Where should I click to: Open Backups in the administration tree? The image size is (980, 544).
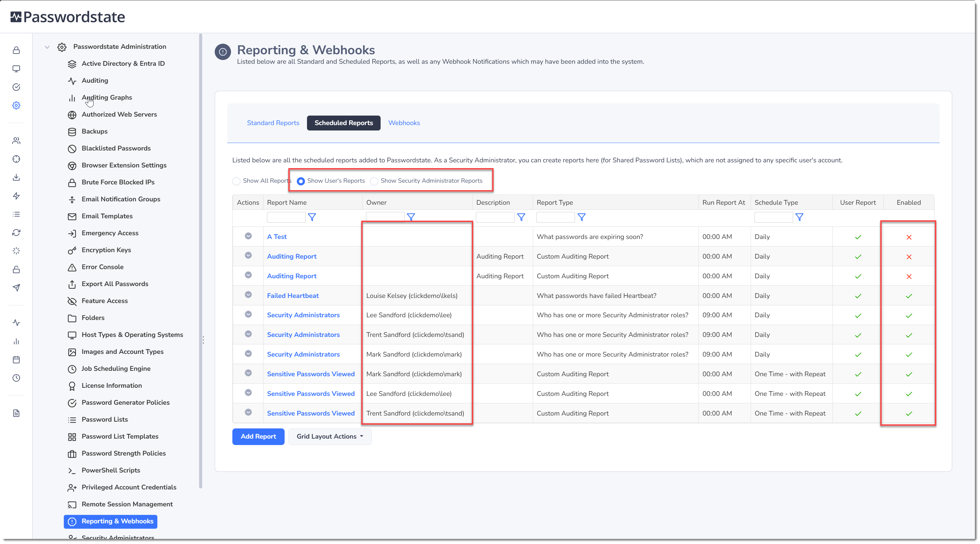pos(94,131)
